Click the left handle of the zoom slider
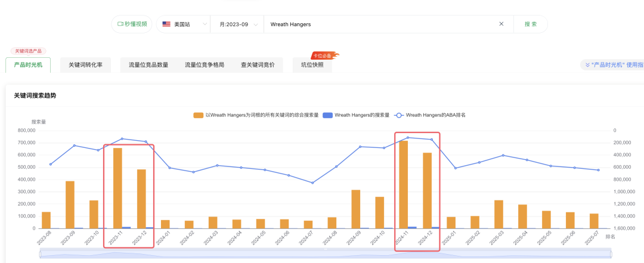 point(41,255)
